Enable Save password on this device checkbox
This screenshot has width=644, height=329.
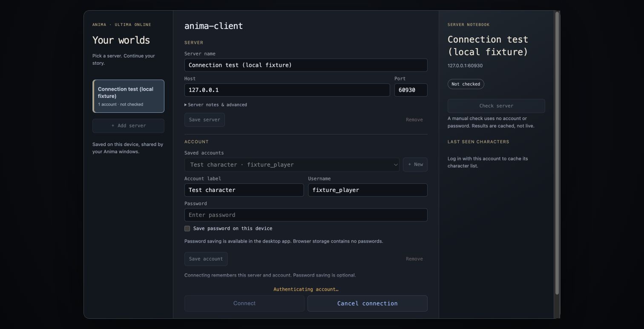(x=187, y=229)
